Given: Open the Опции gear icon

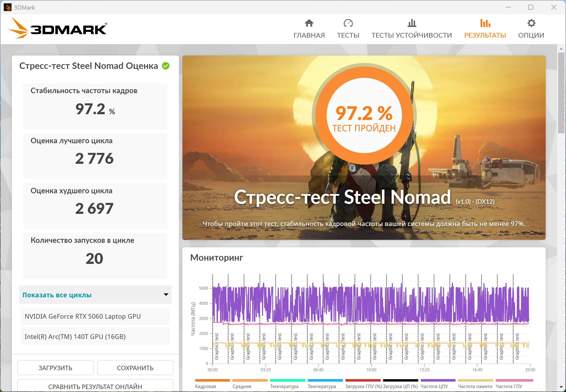Looking at the screenshot, I should click(531, 23).
